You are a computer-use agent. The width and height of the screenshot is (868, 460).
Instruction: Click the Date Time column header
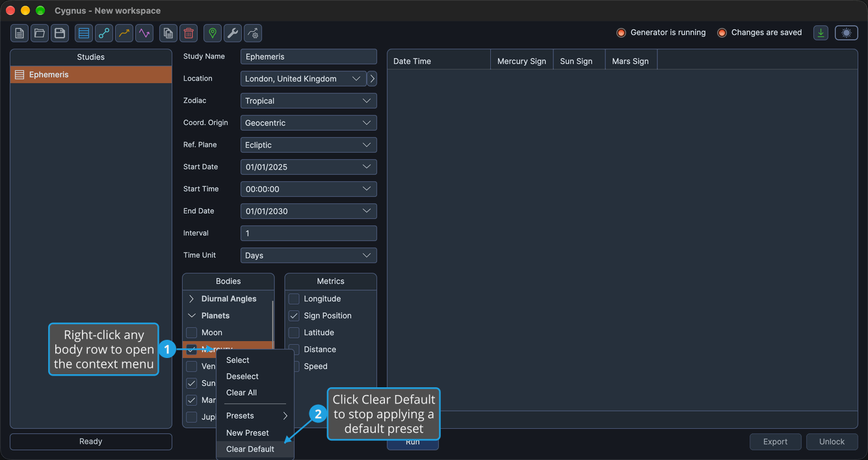pos(439,61)
